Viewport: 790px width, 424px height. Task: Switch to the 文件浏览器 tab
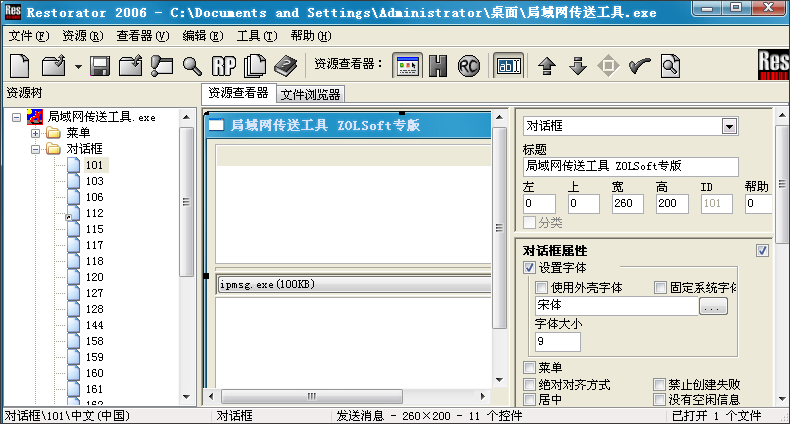coord(311,94)
